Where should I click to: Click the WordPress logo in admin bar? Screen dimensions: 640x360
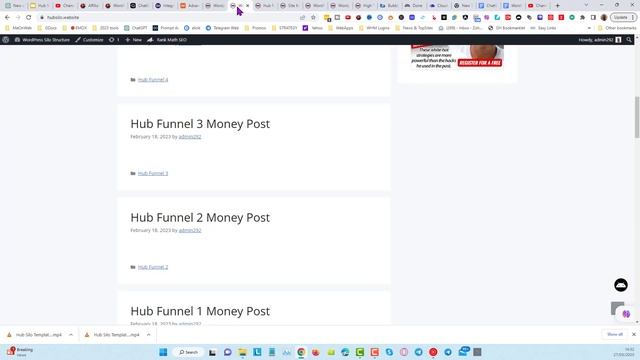click(6, 40)
